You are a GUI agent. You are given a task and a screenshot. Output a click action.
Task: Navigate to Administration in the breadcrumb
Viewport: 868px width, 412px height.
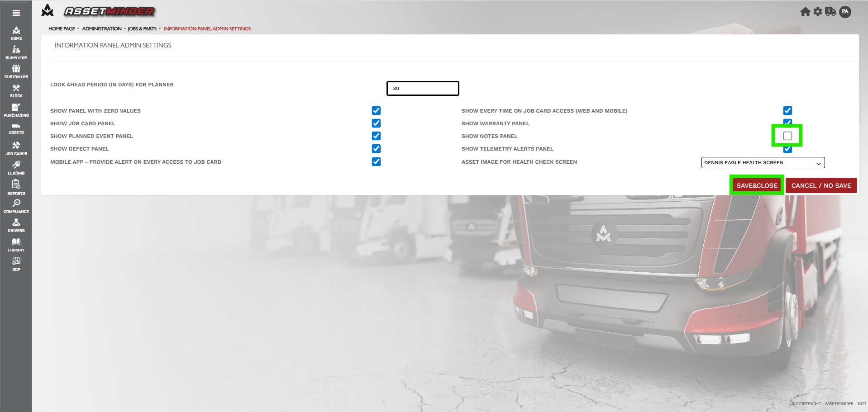[102, 29]
